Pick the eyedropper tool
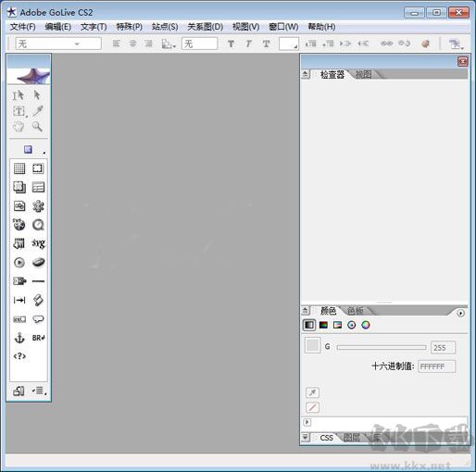Screen dimensions: 476x472 (x=38, y=111)
